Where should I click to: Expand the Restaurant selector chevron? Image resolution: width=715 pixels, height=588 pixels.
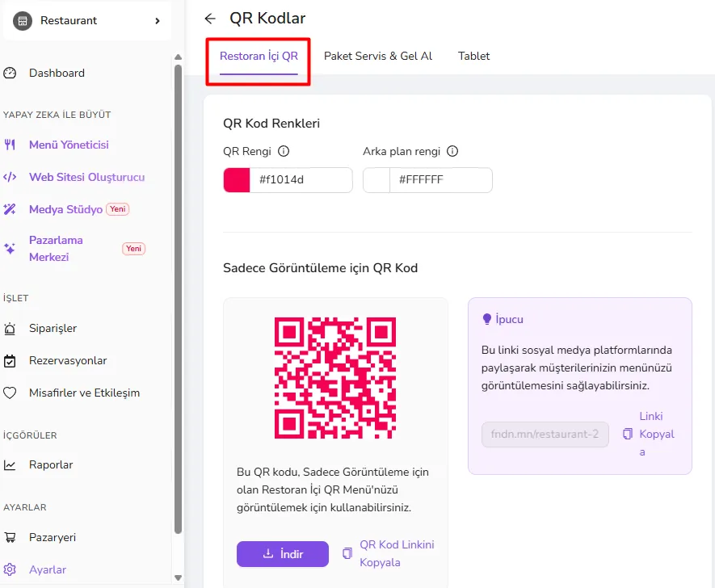tap(158, 21)
